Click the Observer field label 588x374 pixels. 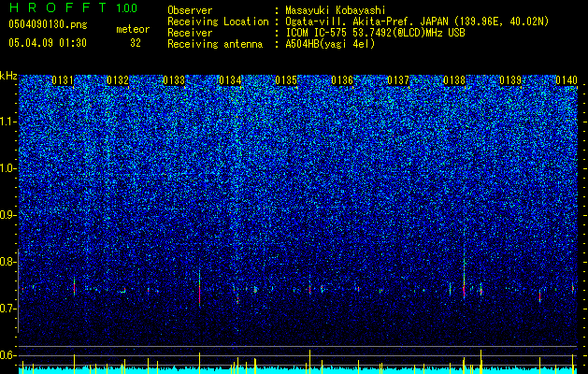click(190, 10)
